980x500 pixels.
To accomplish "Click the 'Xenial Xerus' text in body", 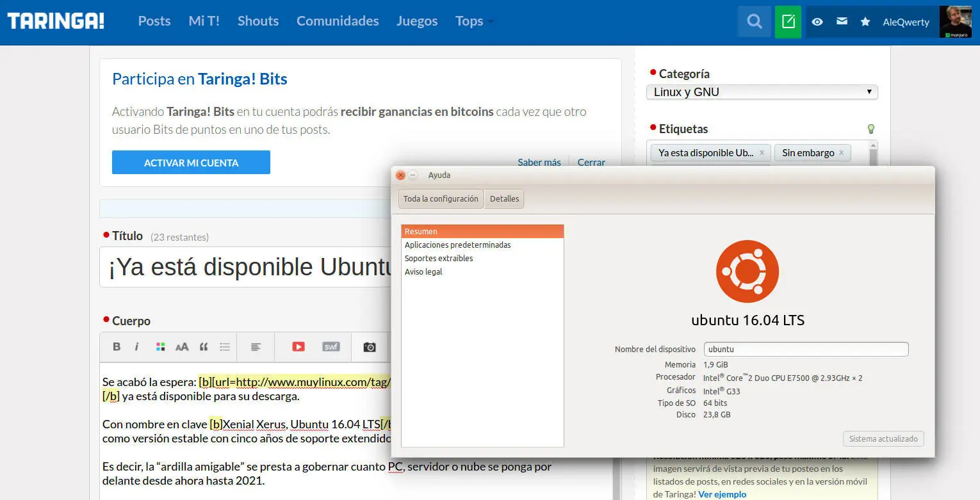I will [x=254, y=424].
